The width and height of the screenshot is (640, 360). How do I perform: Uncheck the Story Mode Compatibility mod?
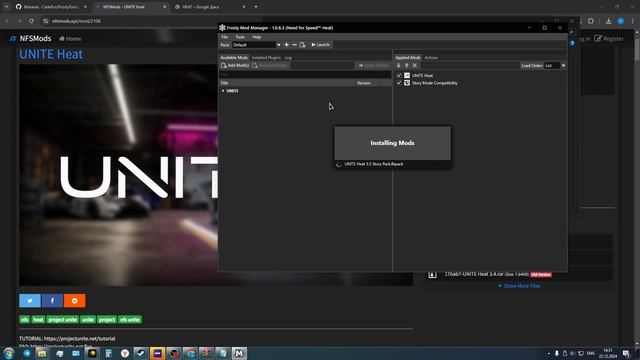click(x=399, y=83)
